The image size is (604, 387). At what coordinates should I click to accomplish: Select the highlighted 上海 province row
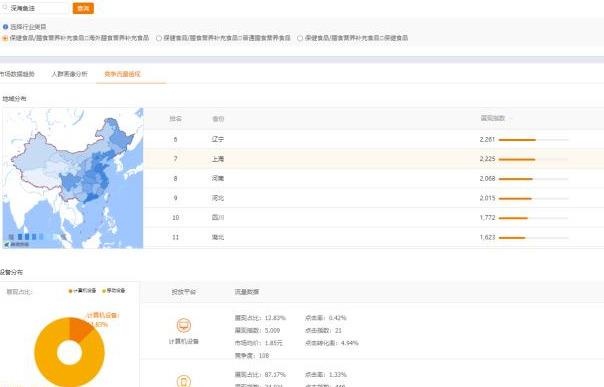coord(374,159)
